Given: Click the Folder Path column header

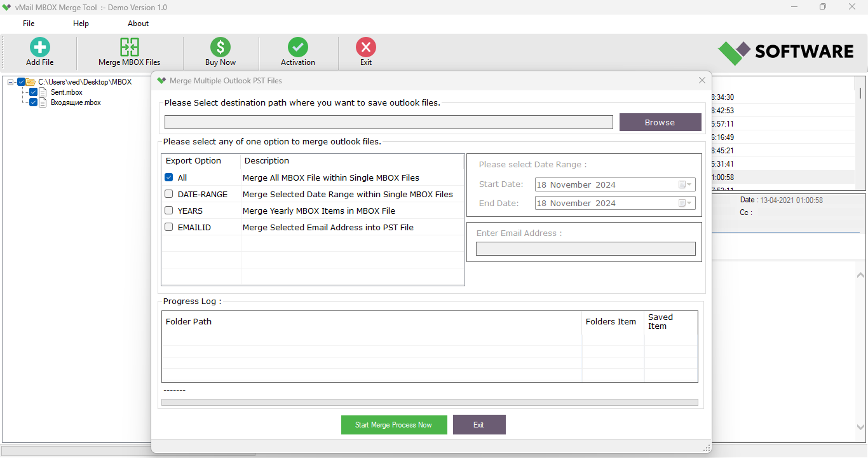Looking at the screenshot, I should tap(189, 322).
